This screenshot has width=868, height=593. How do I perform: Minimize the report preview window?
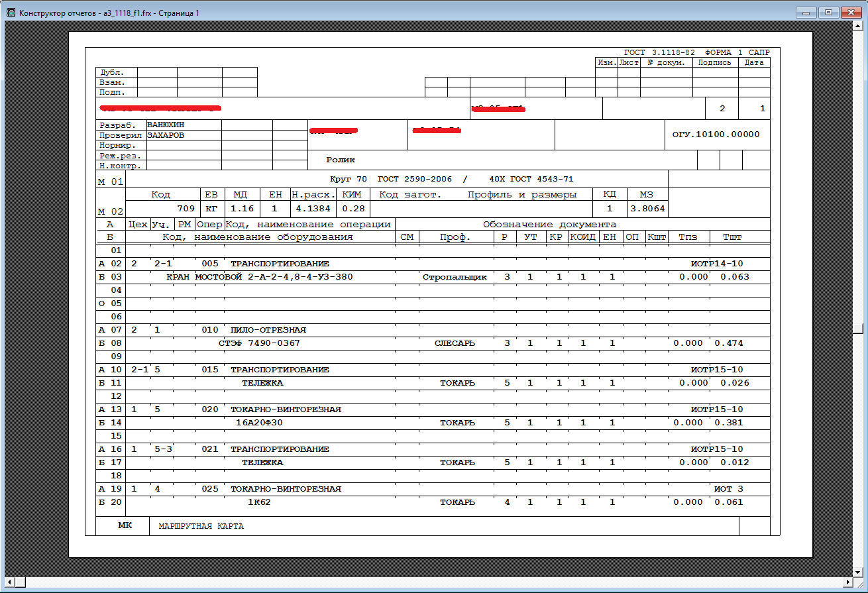click(807, 12)
